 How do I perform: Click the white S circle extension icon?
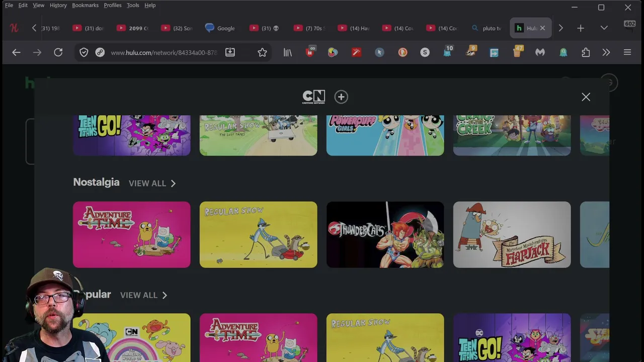[425, 52]
